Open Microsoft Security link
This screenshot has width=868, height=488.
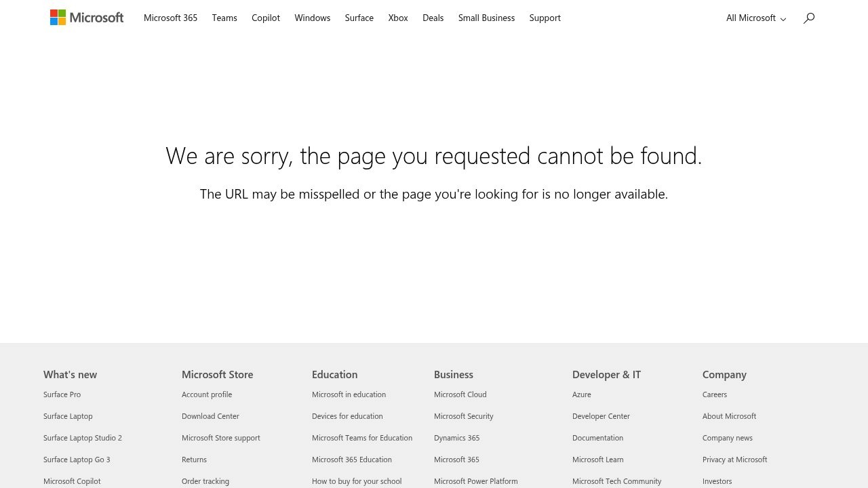point(464,416)
